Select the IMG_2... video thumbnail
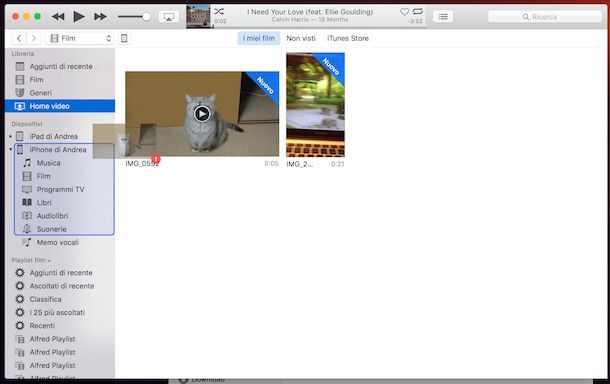Screen dimensions: 610x384 pyautogui.click(x=316, y=105)
